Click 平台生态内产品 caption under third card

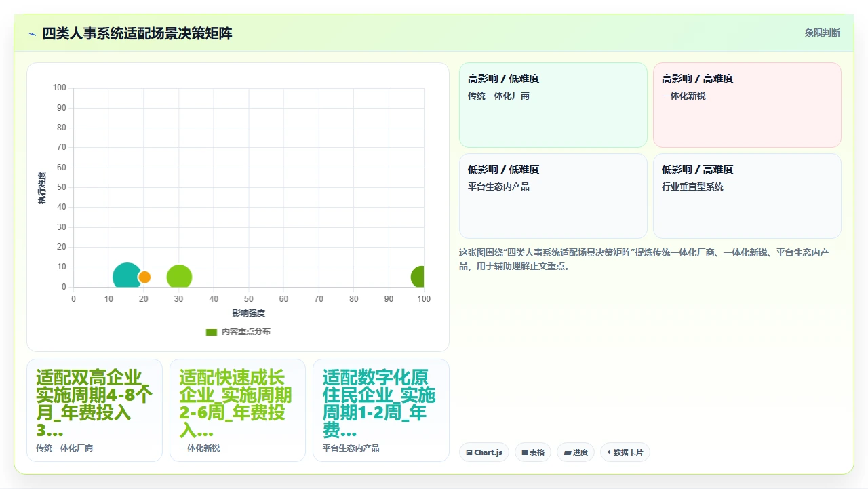(x=351, y=448)
